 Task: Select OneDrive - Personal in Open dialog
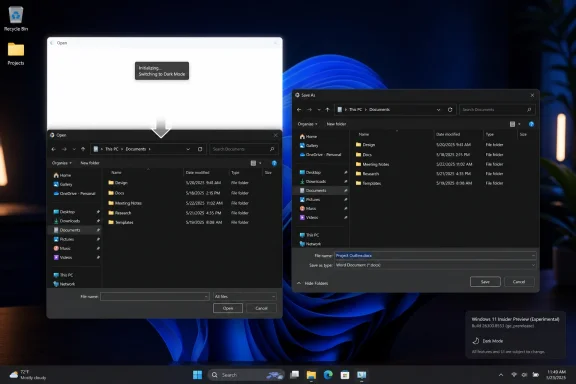pyautogui.click(x=75, y=194)
